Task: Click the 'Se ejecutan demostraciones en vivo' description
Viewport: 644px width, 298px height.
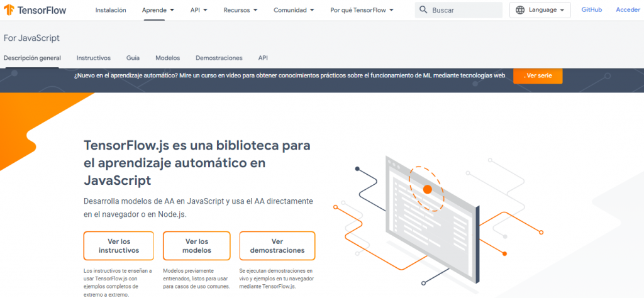Action: coord(277,279)
